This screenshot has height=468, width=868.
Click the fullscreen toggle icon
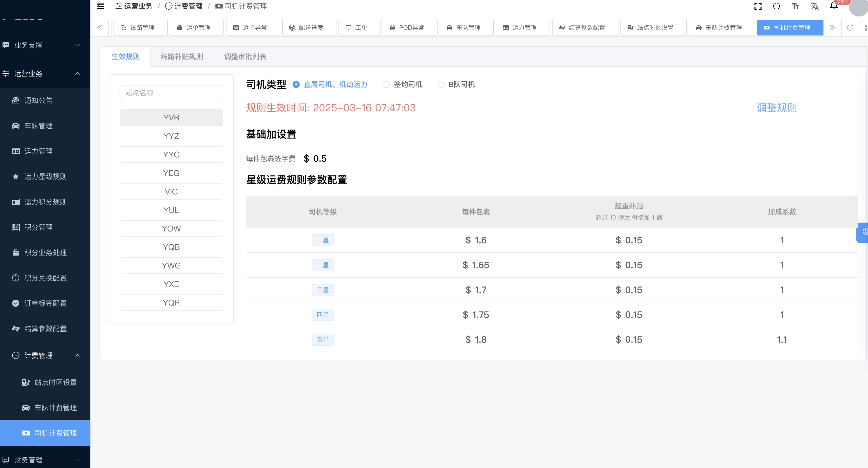758,6
